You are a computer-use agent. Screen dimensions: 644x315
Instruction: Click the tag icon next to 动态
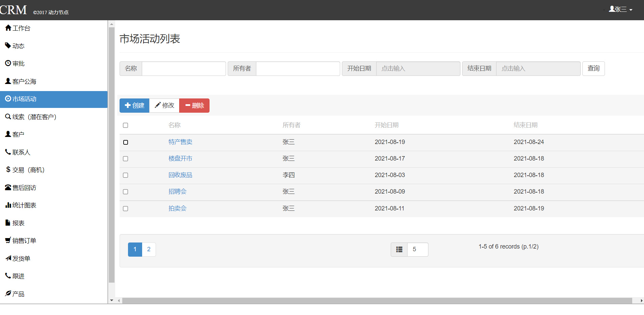coord(8,46)
